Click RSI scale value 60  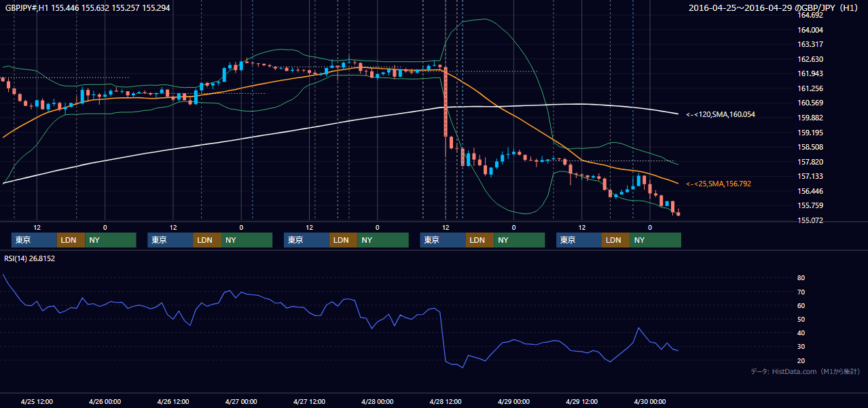(x=801, y=305)
